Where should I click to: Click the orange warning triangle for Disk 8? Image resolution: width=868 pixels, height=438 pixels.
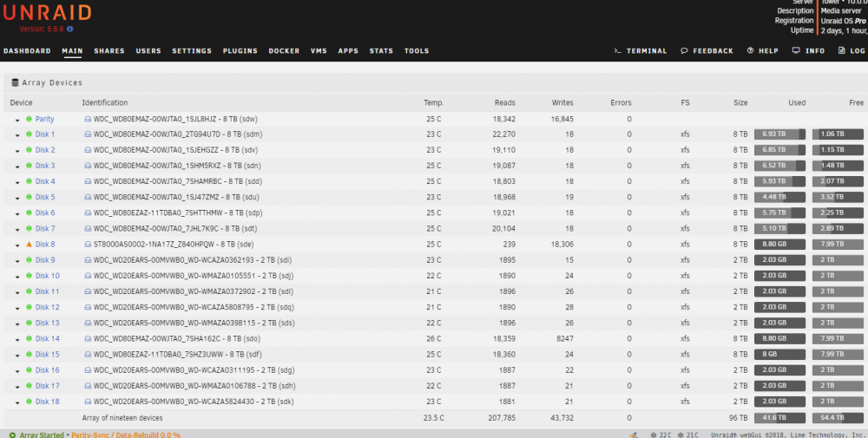(x=29, y=244)
